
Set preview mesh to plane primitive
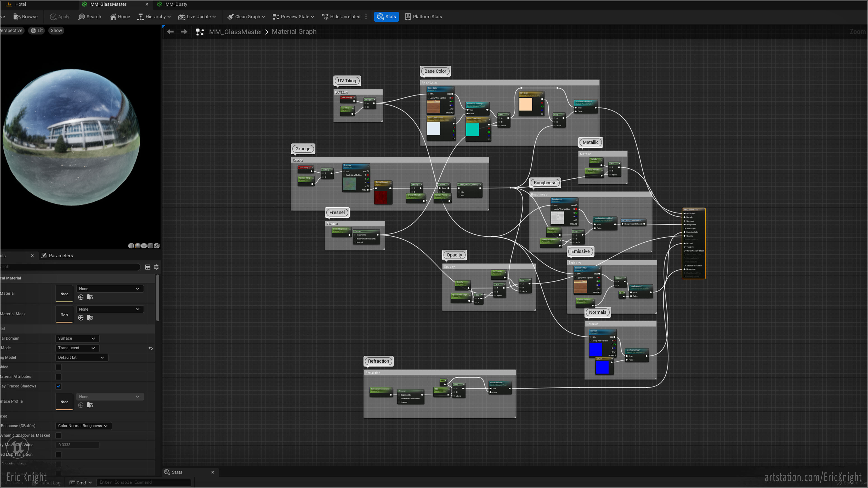pyautogui.click(x=144, y=246)
